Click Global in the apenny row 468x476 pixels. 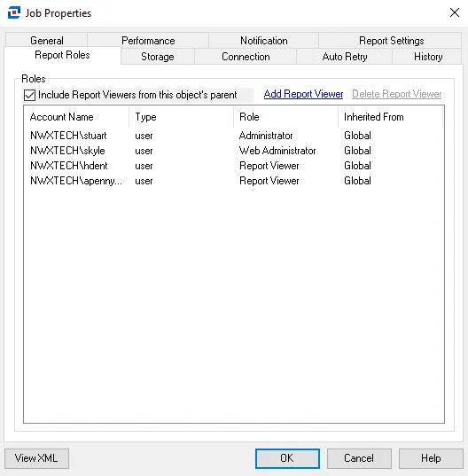(357, 181)
